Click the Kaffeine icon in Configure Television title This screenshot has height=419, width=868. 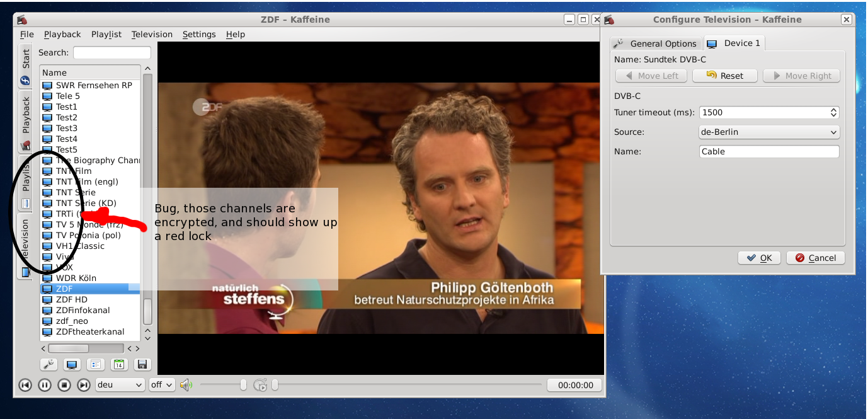(610, 20)
